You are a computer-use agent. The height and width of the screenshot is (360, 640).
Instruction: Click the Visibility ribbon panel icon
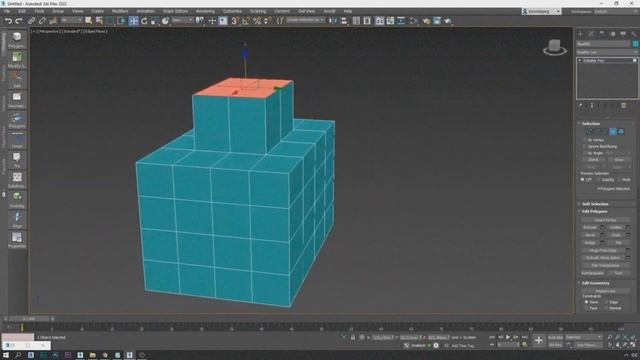[17, 200]
